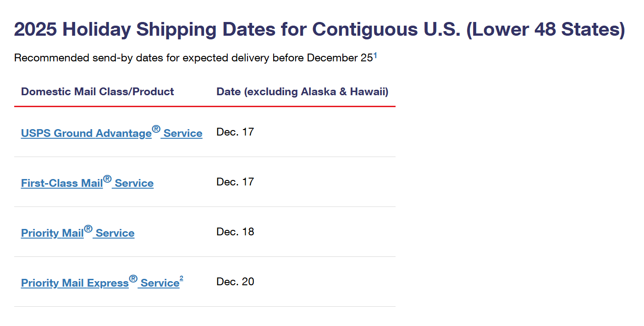Click the red divider line under table headers
The height and width of the screenshot is (326, 644).
pos(204,106)
